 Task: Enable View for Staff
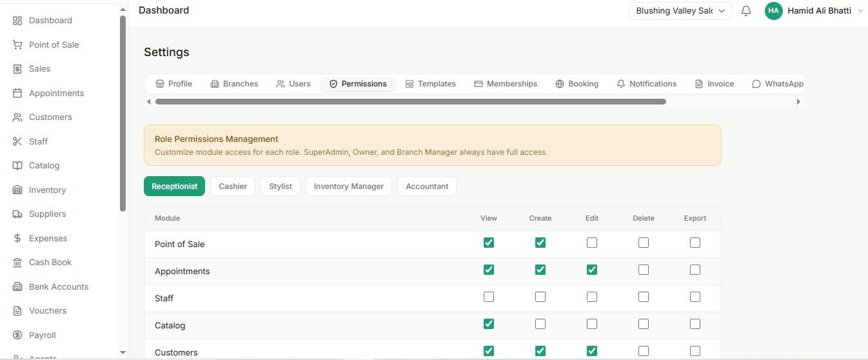pos(489,297)
